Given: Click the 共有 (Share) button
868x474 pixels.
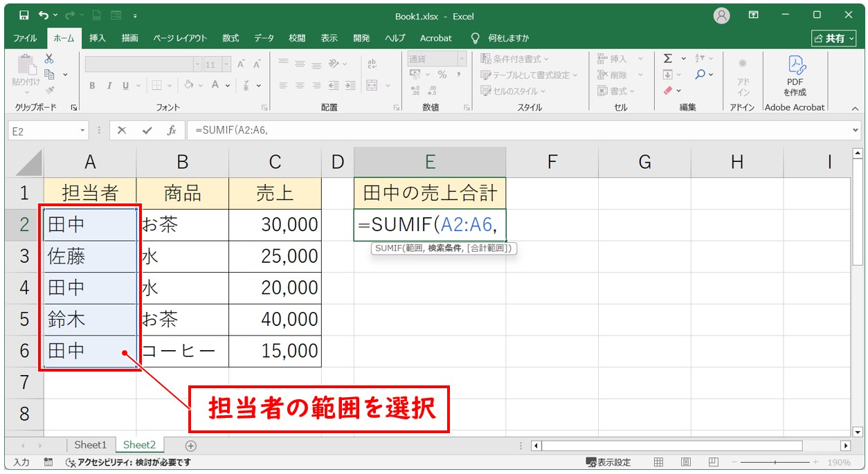Looking at the screenshot, I should [829, 38].
